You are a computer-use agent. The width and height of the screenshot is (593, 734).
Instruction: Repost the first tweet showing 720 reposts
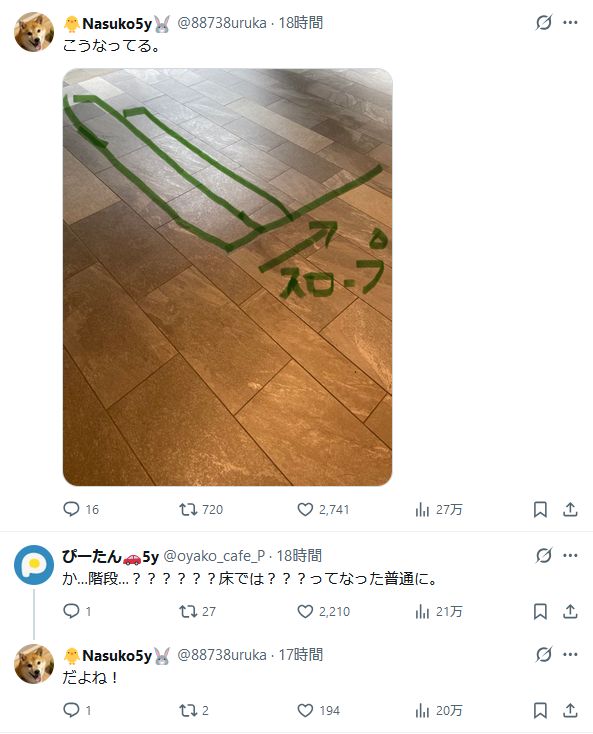[201, 509]
